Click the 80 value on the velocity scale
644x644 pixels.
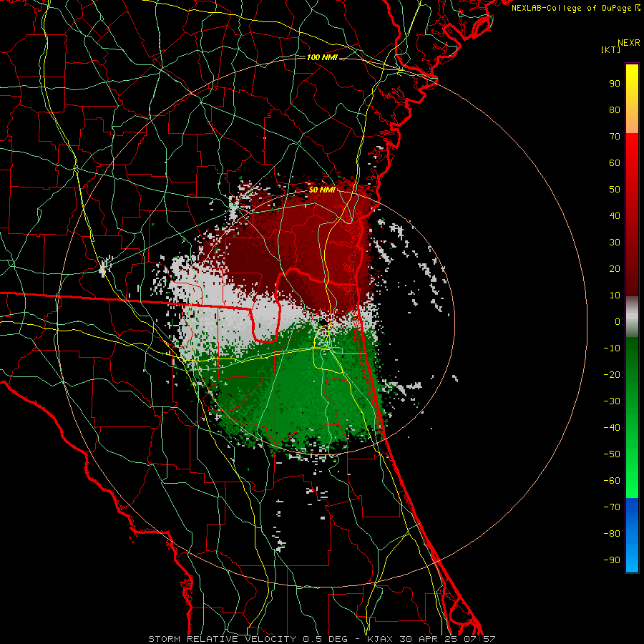tap(615, 109)
